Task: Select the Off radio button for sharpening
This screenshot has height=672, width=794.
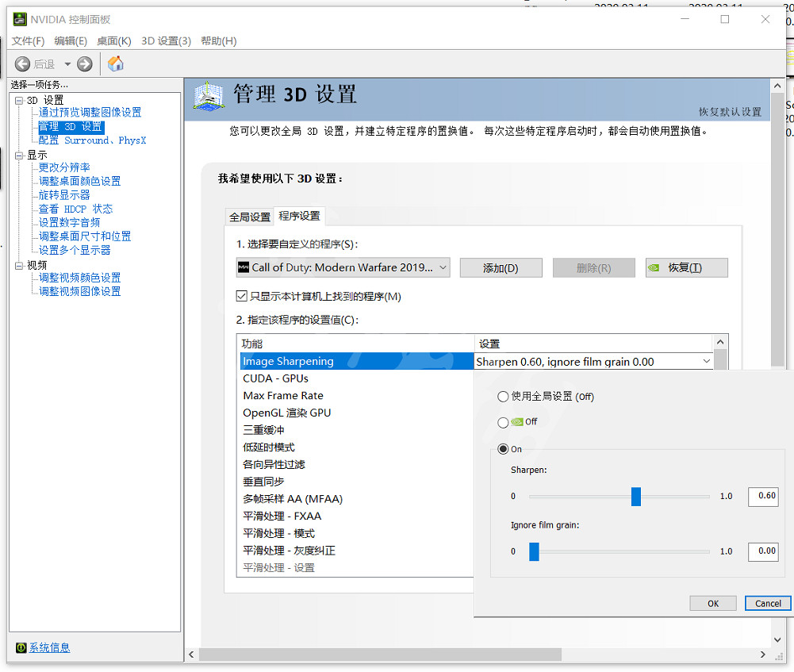Action: coord(502,422)
